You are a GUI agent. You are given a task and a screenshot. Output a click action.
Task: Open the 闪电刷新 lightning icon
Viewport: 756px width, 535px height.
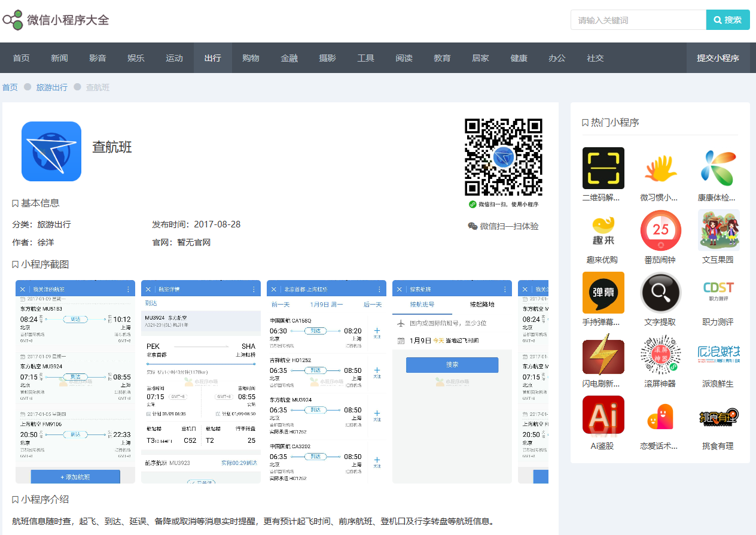[x=603, y=357]
